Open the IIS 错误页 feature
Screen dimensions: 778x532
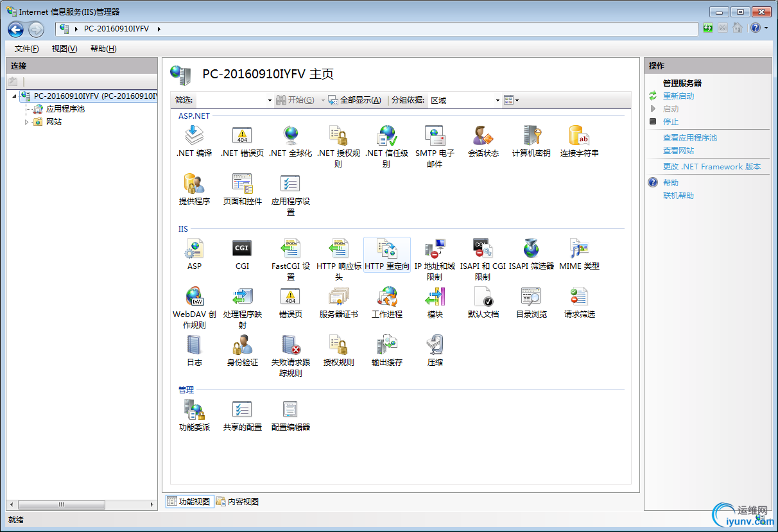coord(290,302)
